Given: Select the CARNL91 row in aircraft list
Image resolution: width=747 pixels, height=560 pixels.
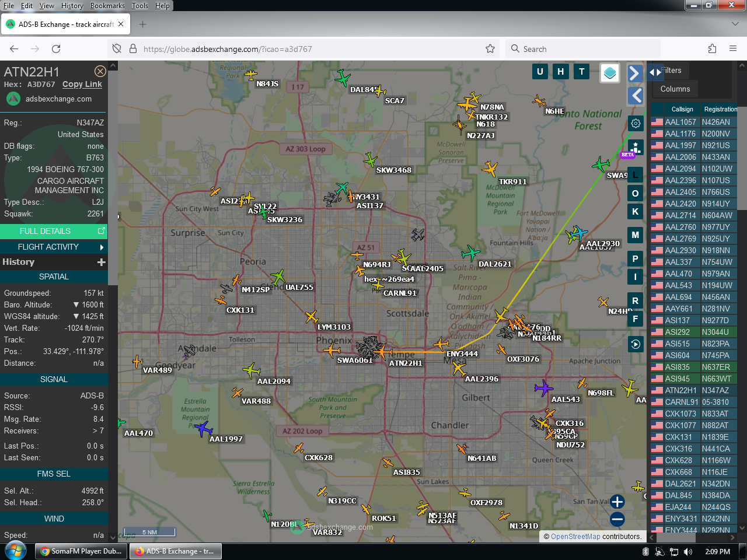Looking at the screenshot, I should (x=694, y=402).
